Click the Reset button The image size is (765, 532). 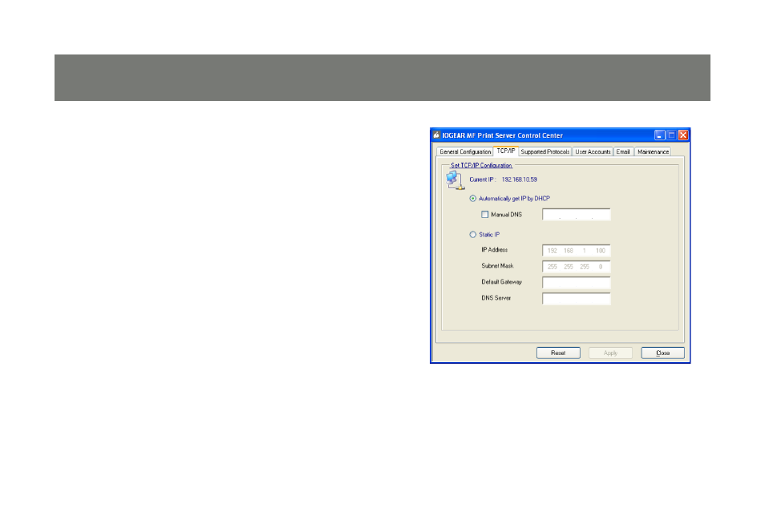[x=558, y=353]
